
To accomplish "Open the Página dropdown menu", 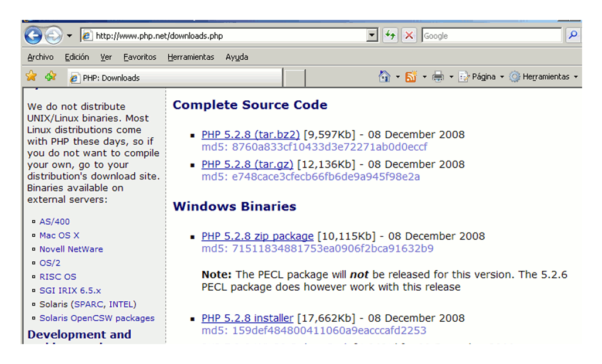I will 481,77.
